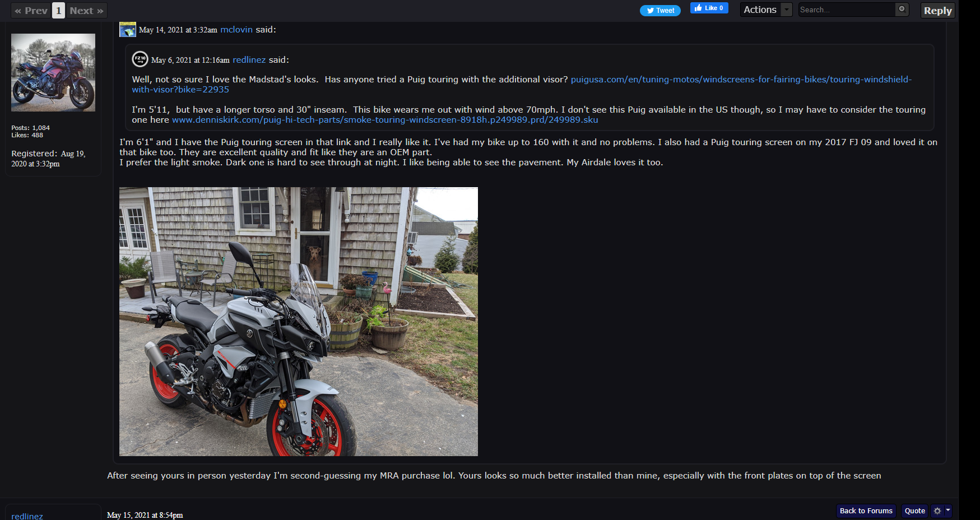Click mclovin's small avatar icon
The width and height of the screenshot is (980, 520).
[x=128, y=30]
